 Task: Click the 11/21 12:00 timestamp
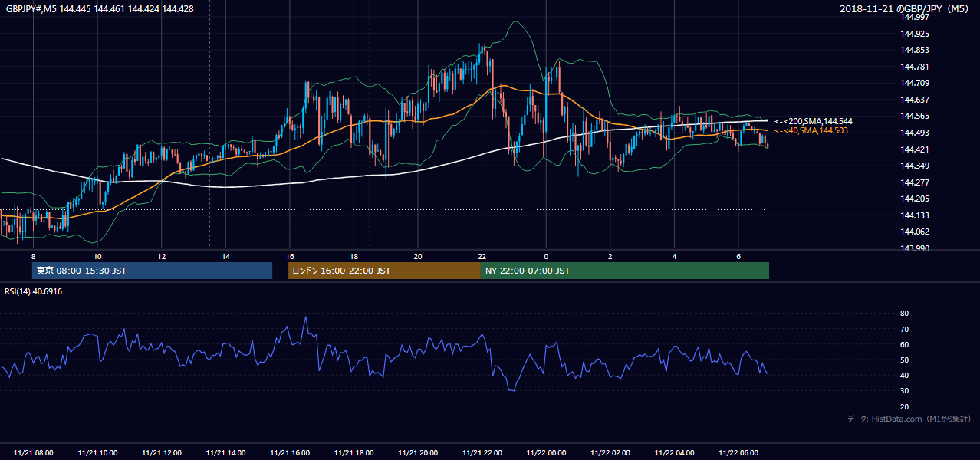[162, 453]
